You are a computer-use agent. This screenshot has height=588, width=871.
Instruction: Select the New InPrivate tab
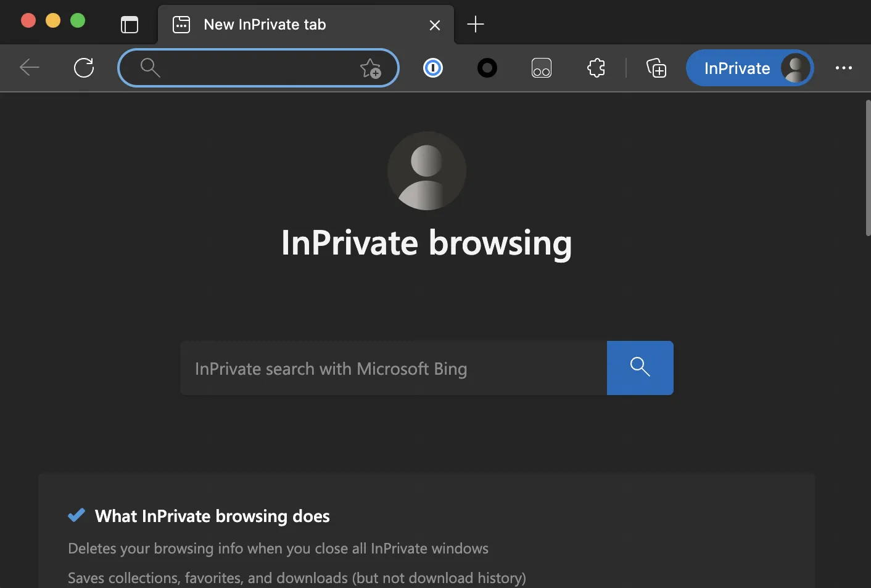[305, 25]
